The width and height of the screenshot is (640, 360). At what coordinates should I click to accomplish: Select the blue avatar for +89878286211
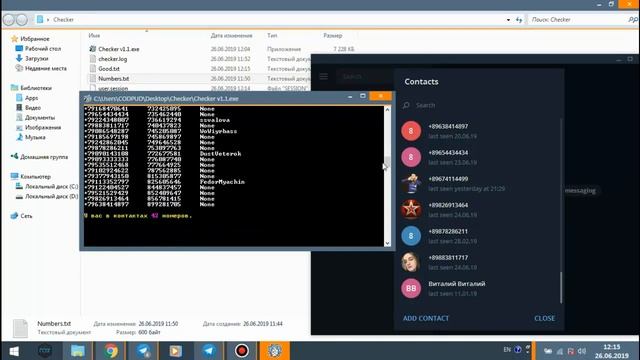[x=411, y=236]
